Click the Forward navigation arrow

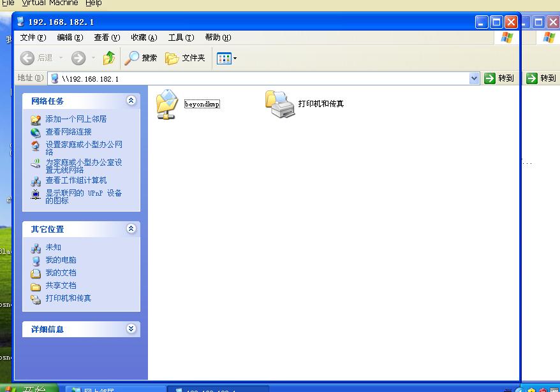click(78, 58)
